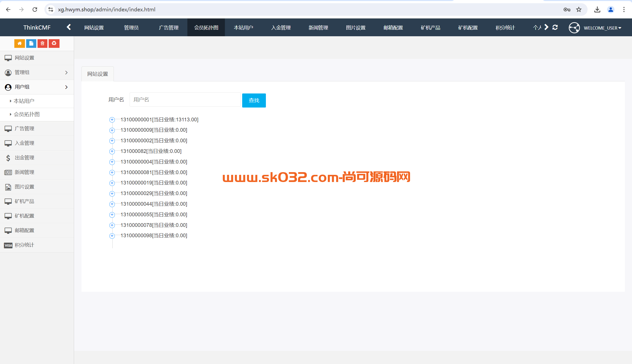632x364 pixels.
Task: Go forward using browser forward arrow
Action: point(21,10)
